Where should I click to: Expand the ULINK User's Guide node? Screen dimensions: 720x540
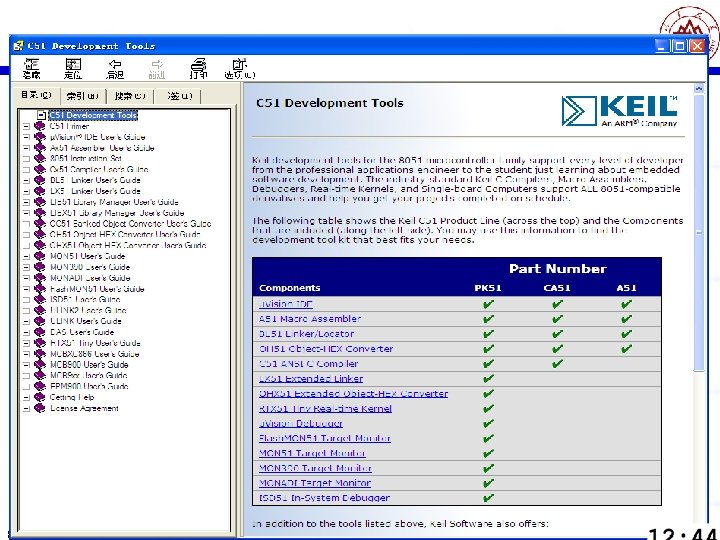pos(26,321)
